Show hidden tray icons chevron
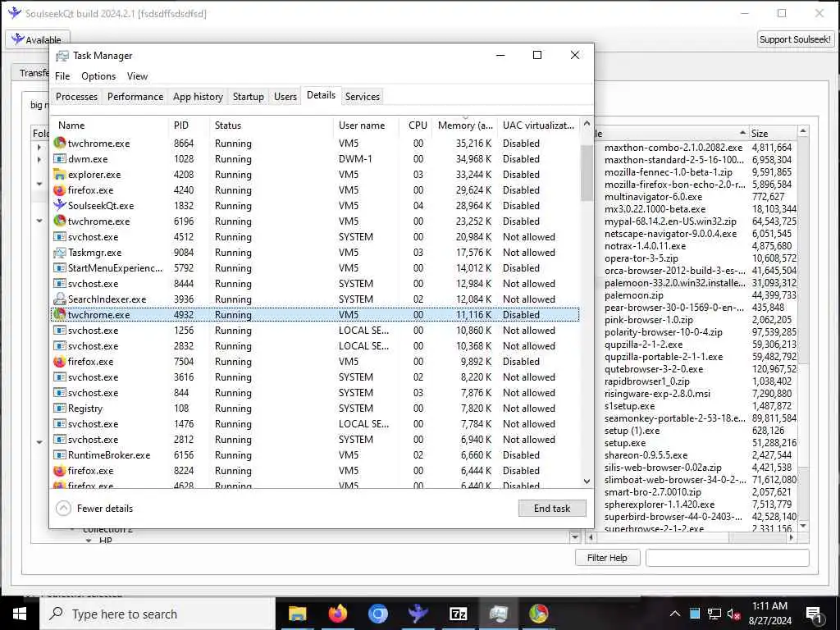This screenshot has height=630, width=840. click(675, 614)
